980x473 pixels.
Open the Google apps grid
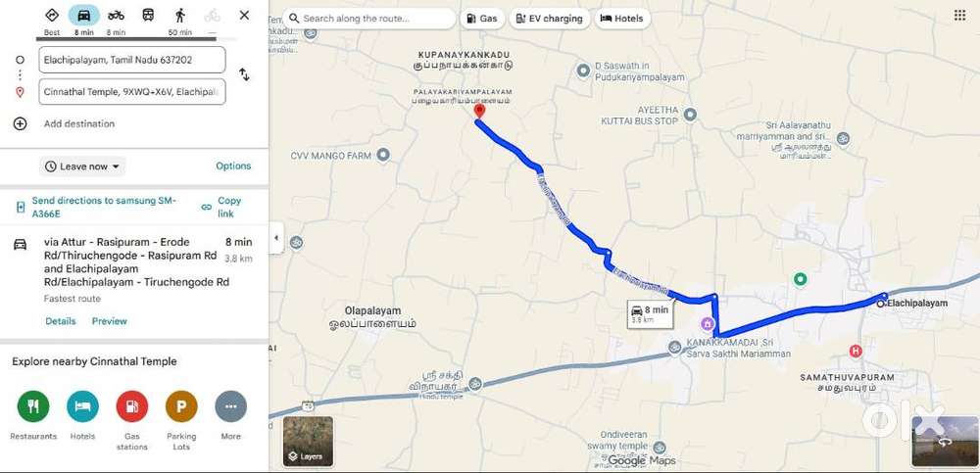point(960,16)
